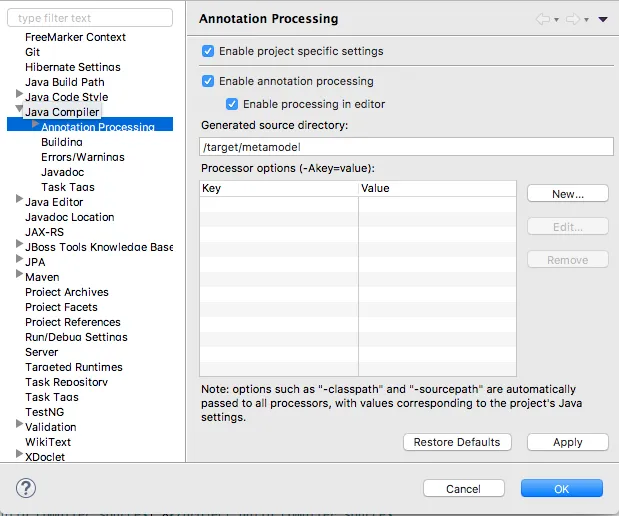Click the back navigation arrow icon
The width and height of the screenshot is (619, 516).
(x=543, y=19)
